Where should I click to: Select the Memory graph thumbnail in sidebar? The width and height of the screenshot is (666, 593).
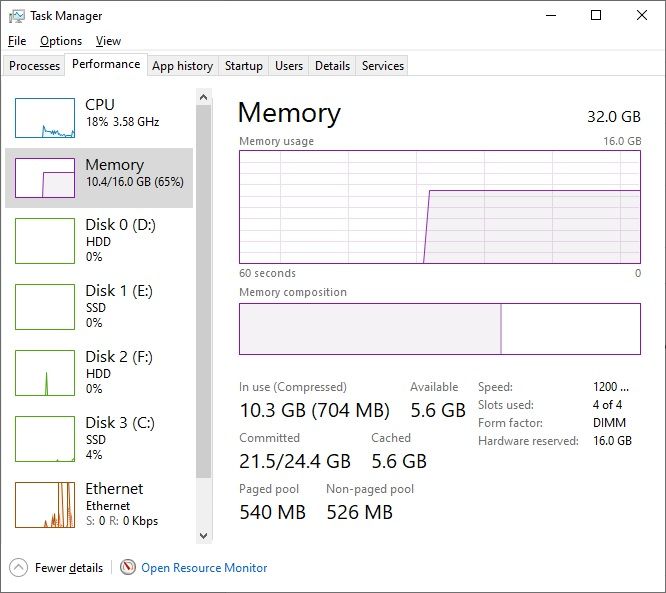45,178
